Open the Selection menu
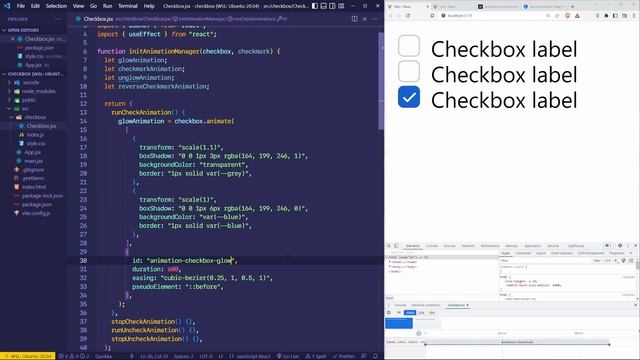The height and width of the screenshot is (360, 640). [56, 6]
